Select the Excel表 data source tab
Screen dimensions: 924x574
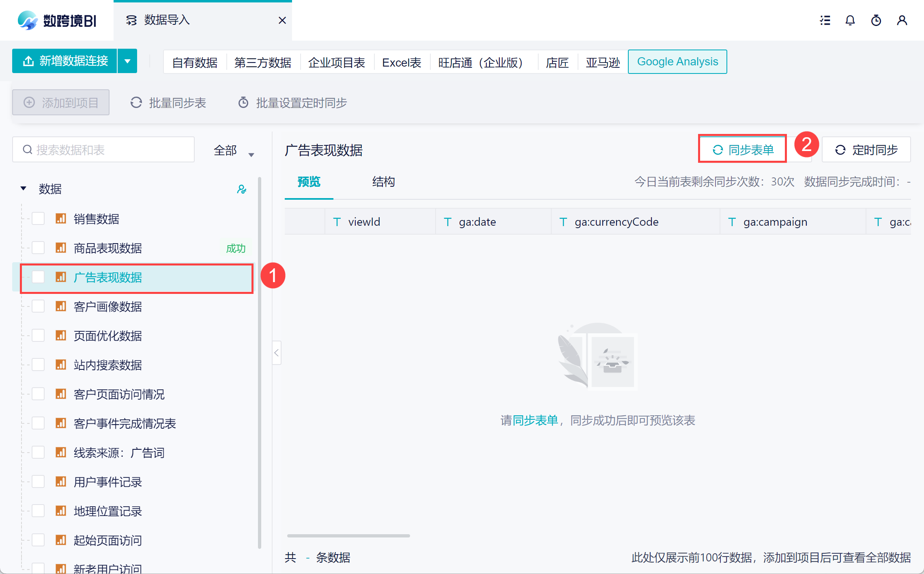coord(402,63)
